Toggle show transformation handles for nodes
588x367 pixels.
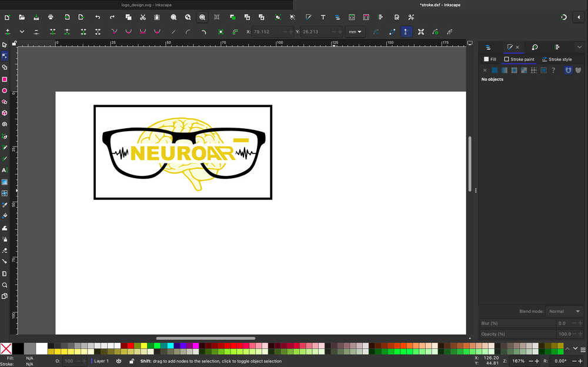[421, 32]
